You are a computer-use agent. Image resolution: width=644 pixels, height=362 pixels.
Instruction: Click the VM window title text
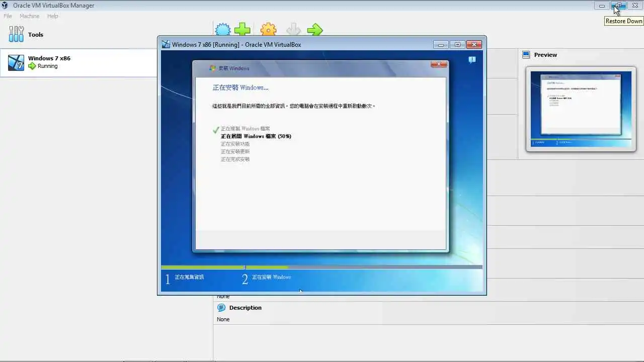(x=236, y=45)
